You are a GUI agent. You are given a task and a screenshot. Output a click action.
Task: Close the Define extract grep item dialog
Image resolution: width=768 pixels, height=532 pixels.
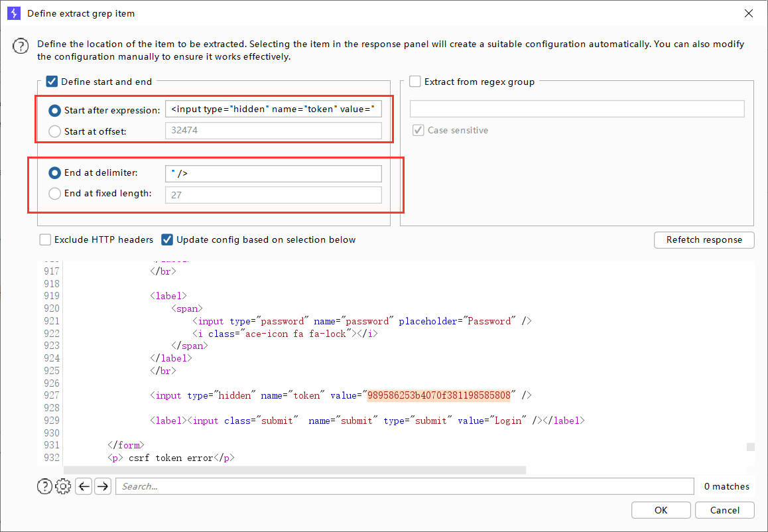click(748, 13)
